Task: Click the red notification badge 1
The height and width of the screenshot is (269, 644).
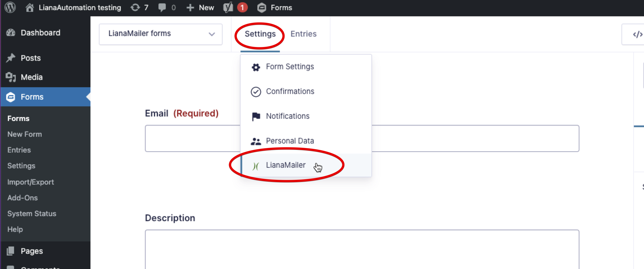Action: (242, 8)
